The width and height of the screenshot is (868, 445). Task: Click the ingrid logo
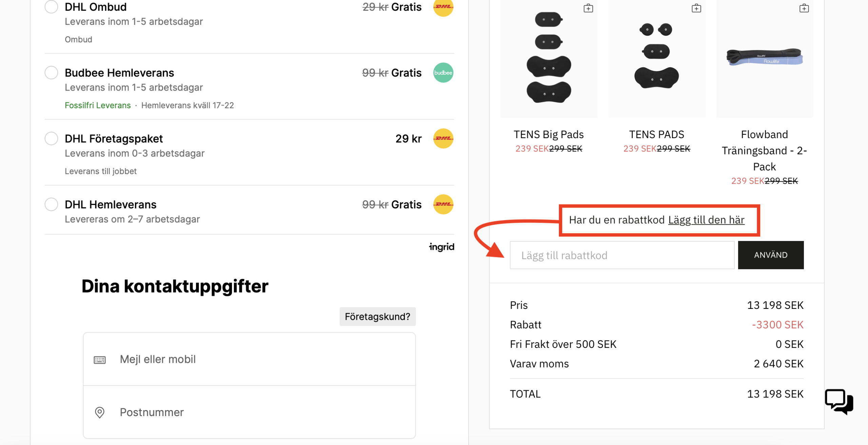click(x=441, y=247)
